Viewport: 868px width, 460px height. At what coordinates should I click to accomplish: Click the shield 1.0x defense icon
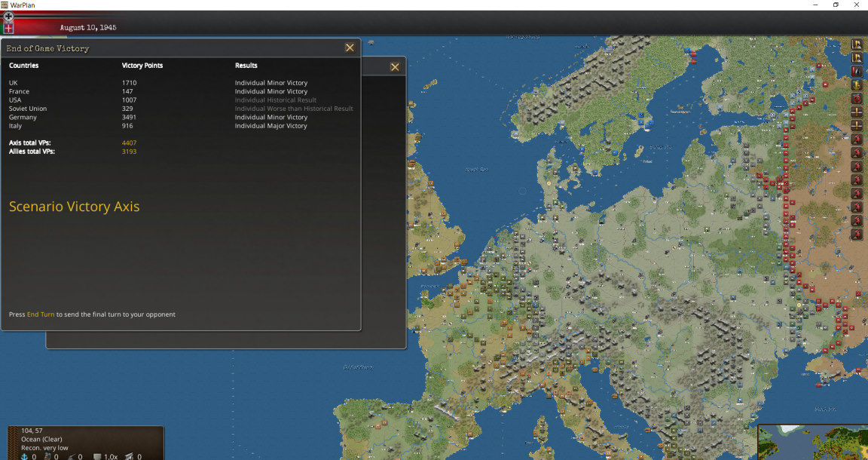[97, 456]
